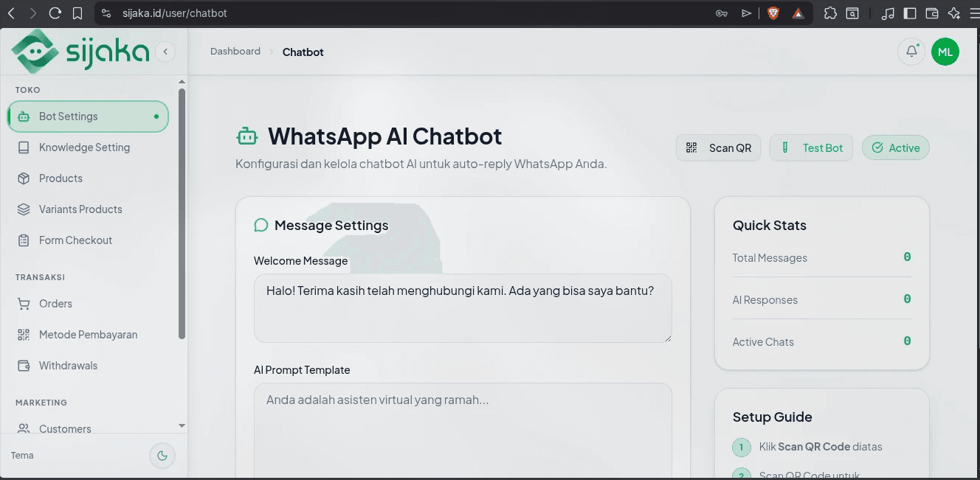Open Products in sidebar
The height and width of the screenshot is (480, 980).
[x=88, y=178]
